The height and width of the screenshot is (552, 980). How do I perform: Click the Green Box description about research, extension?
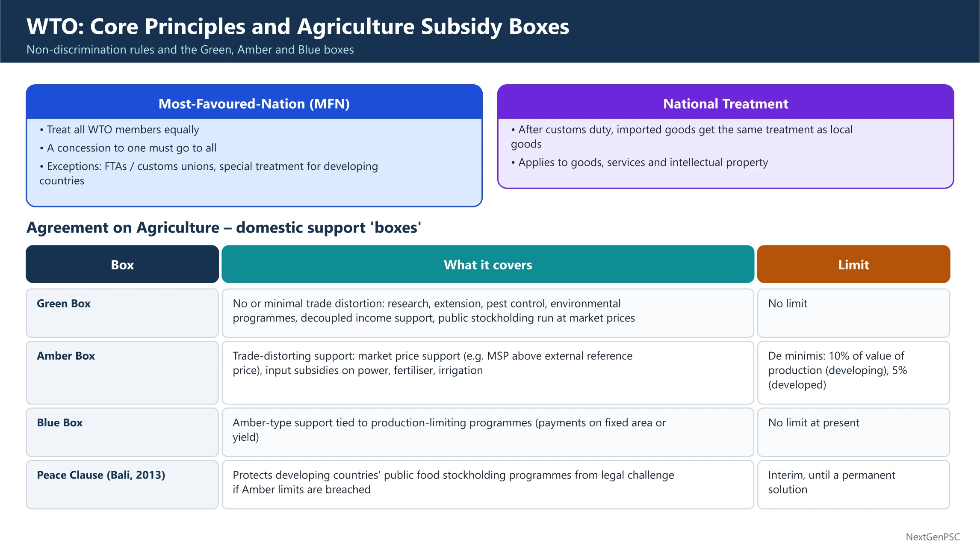coord(488,313)
